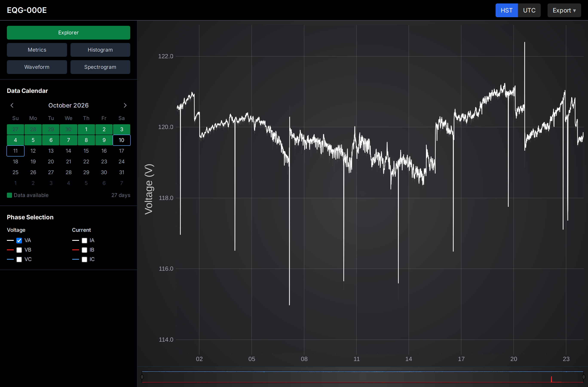Enable the IB current phase

[x=84, y=250]
